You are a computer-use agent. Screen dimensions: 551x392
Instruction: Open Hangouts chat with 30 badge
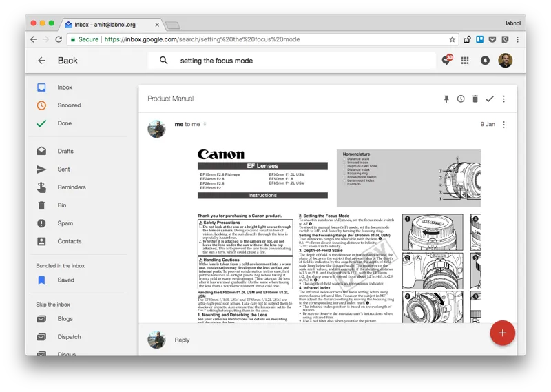tap(447, 61)
